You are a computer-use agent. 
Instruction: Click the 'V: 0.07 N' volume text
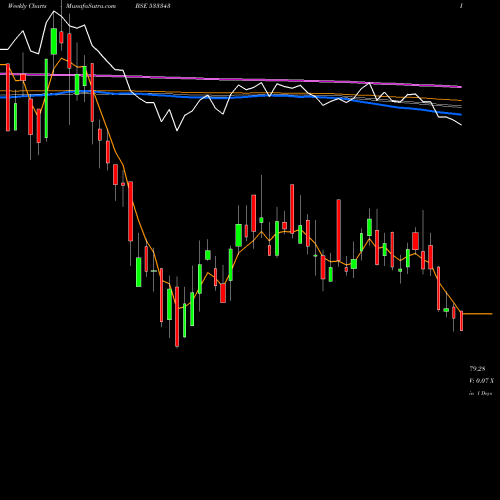coord(482,381)
